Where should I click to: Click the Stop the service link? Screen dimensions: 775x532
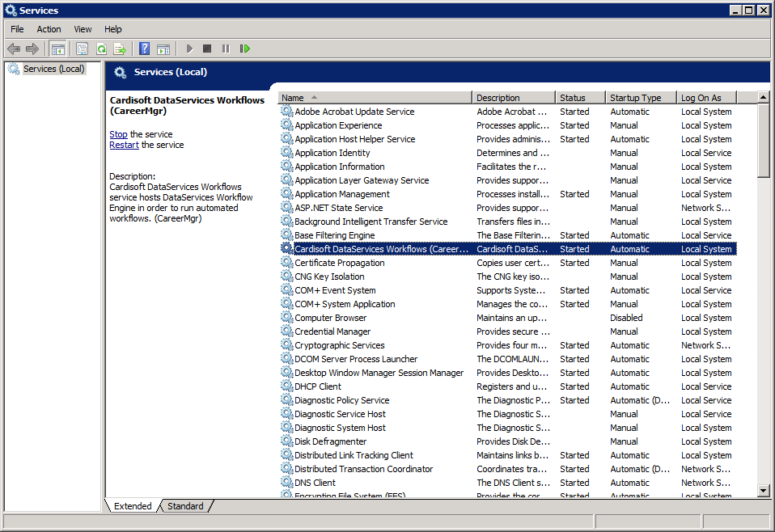coord(118,134)
